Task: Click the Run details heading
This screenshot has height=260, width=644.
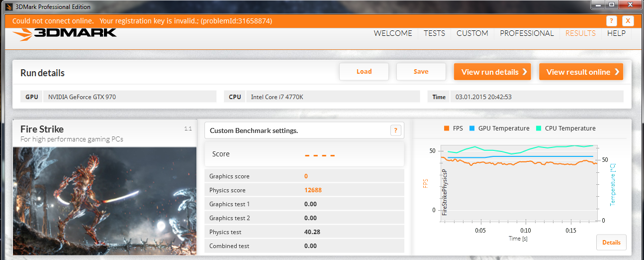Action: (x=42, y=73)
